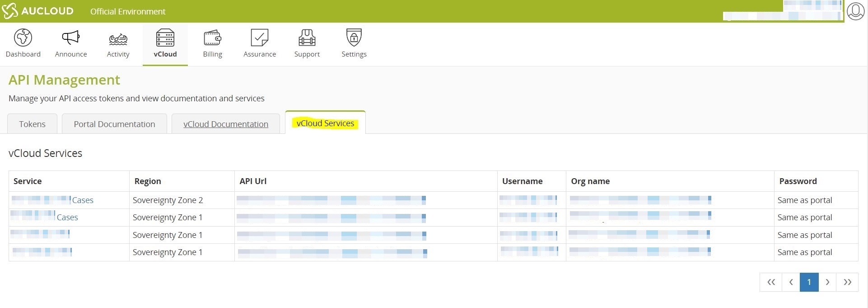Go to the last page of results
Viewport: 868px width, 308px height.
point(847,282)
